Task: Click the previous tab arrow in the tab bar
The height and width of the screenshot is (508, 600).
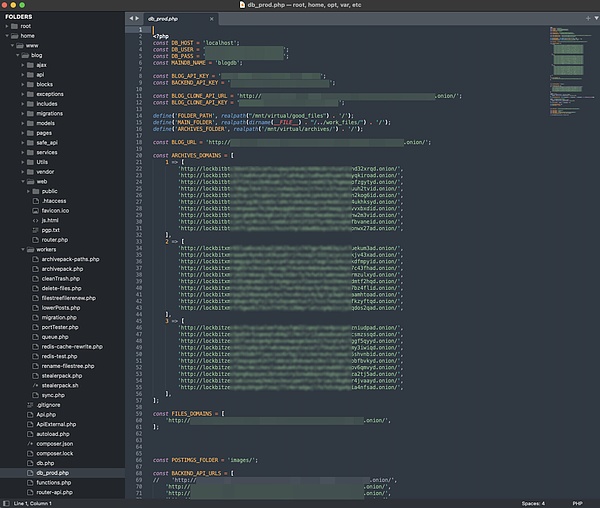Action: [131, 19]
